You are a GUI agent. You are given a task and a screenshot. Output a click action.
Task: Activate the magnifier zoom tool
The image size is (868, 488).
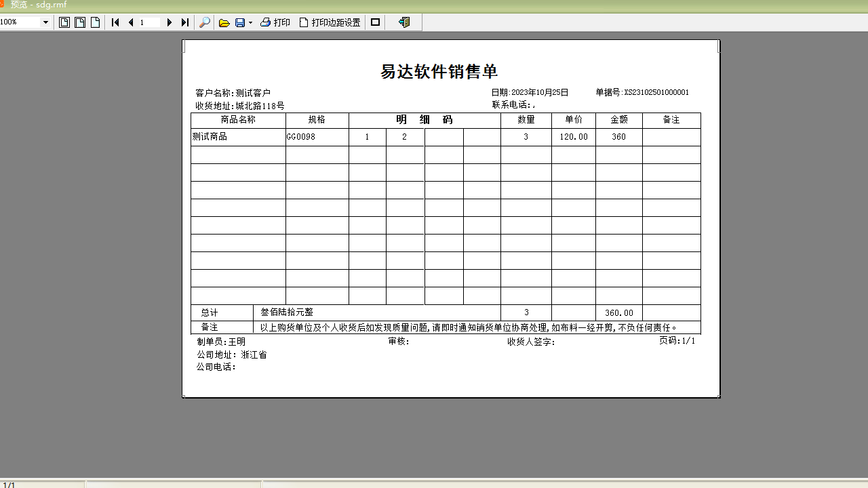click(205, 22)
